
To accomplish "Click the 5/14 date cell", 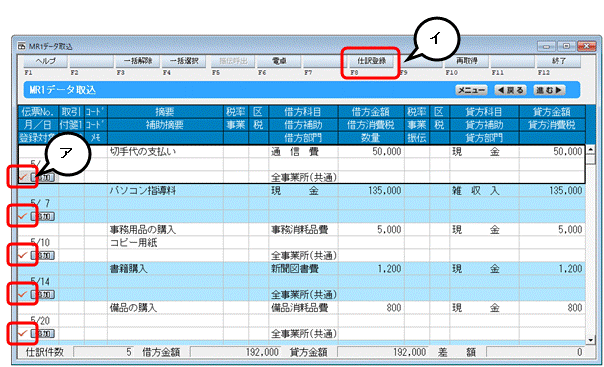I will (x=38, y=281).
